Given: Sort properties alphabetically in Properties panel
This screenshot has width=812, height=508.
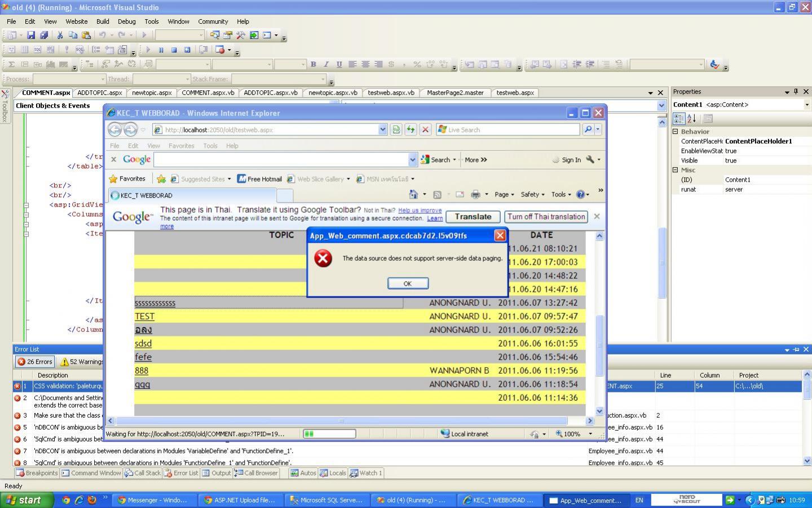Looking at the screenshot, I should [x=692, y=119].
